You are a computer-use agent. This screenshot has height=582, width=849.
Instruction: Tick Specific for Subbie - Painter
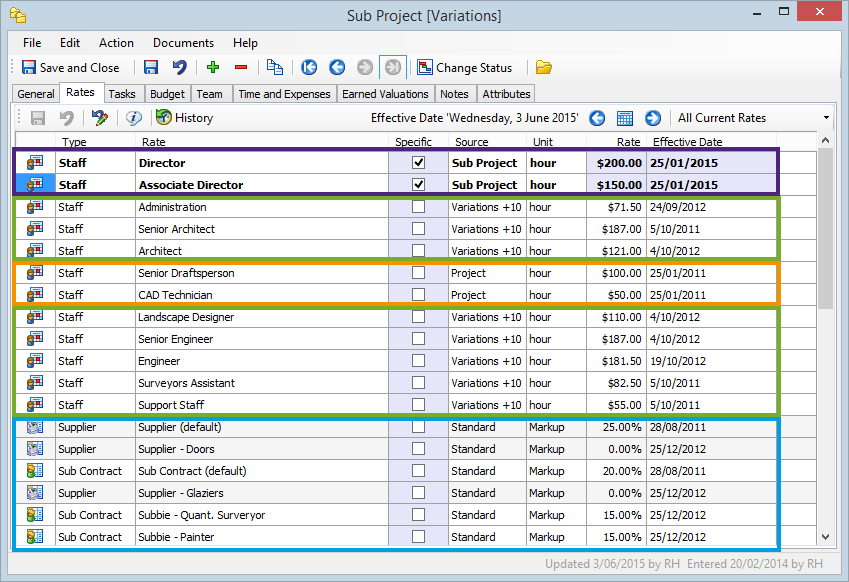pos(418,537)
